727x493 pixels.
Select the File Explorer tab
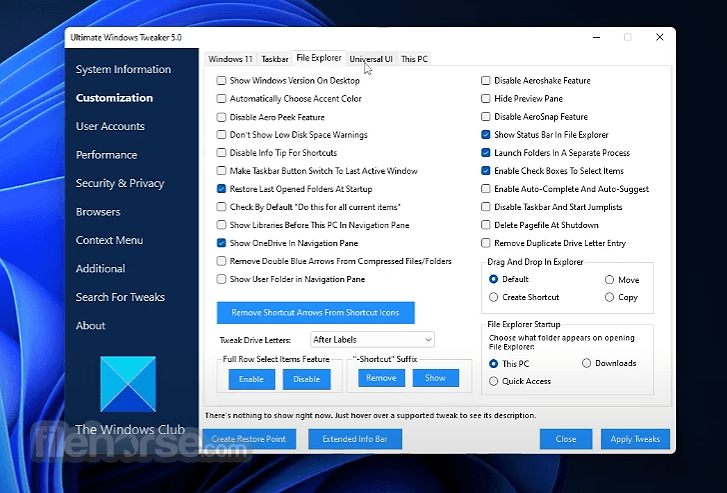coord(319,58)
